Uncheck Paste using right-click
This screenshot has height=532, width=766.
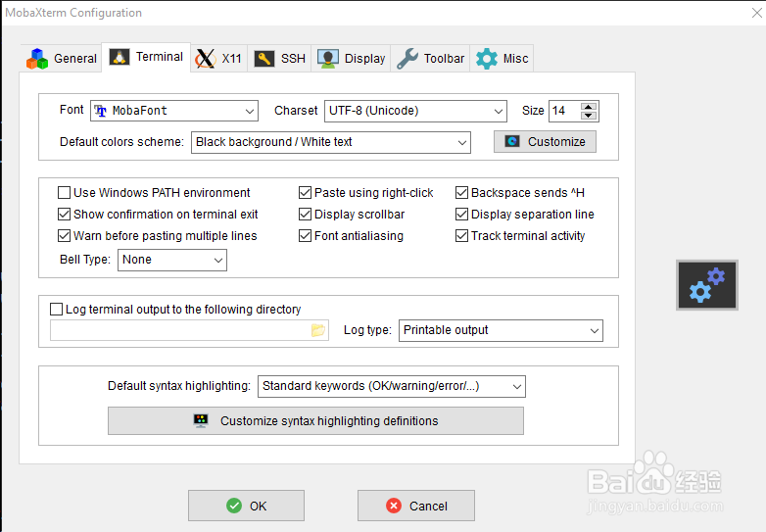305,192
